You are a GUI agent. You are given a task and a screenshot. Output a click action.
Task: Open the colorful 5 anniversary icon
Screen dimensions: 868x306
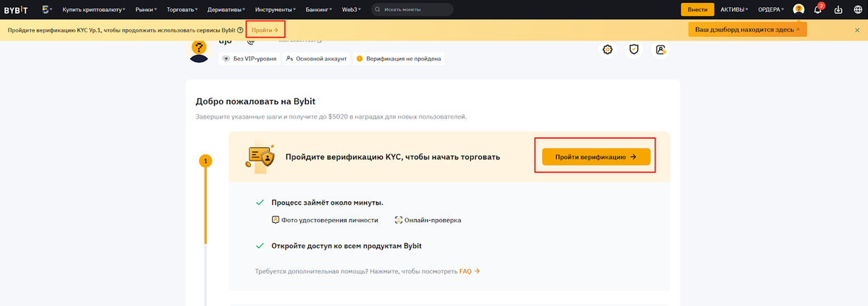[46, 9]
